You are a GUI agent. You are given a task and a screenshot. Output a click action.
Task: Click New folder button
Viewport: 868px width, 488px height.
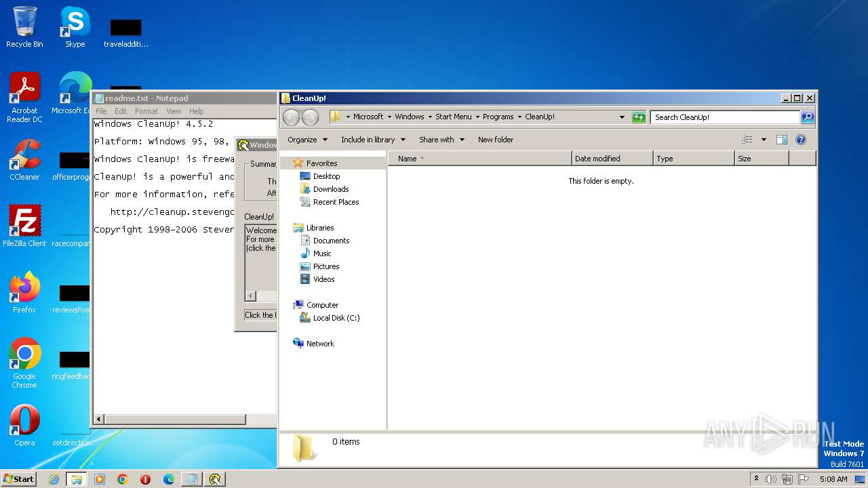pyautogui.click(x=496, y=140)
